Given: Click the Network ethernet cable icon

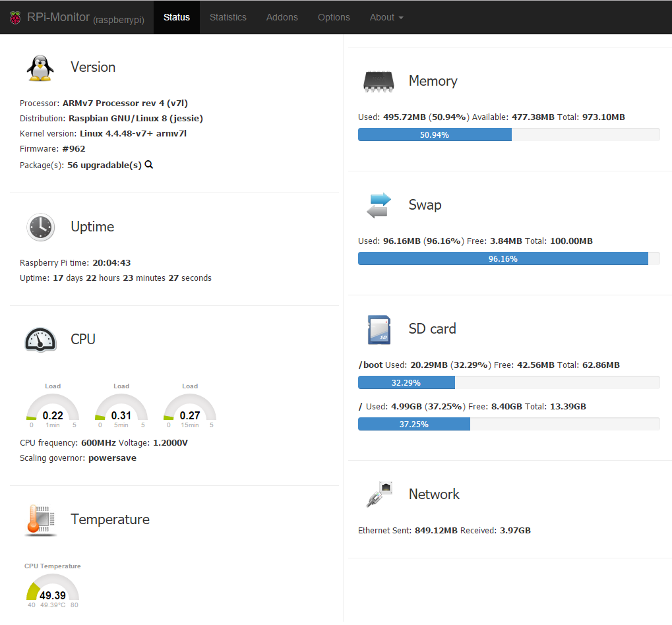Looking at the screenshot, I should point(379,494).
